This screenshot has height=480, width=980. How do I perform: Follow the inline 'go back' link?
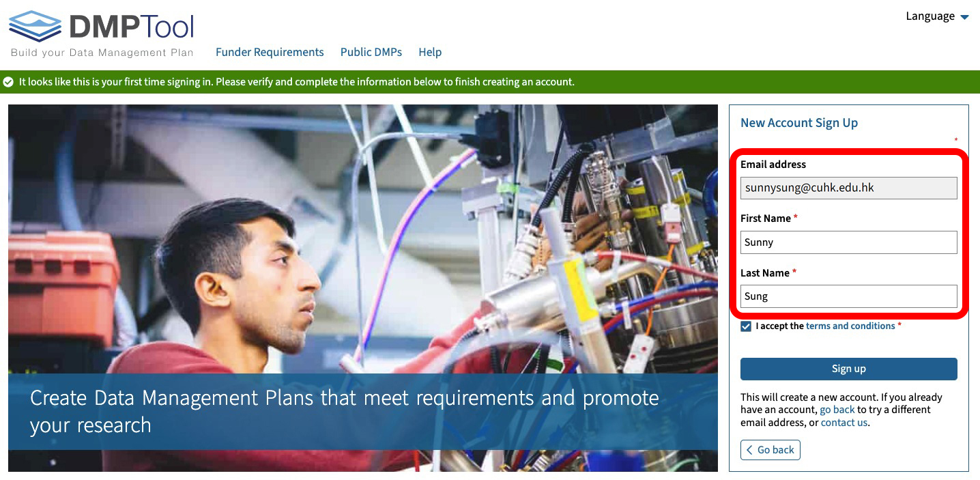(x=837, y=410)
